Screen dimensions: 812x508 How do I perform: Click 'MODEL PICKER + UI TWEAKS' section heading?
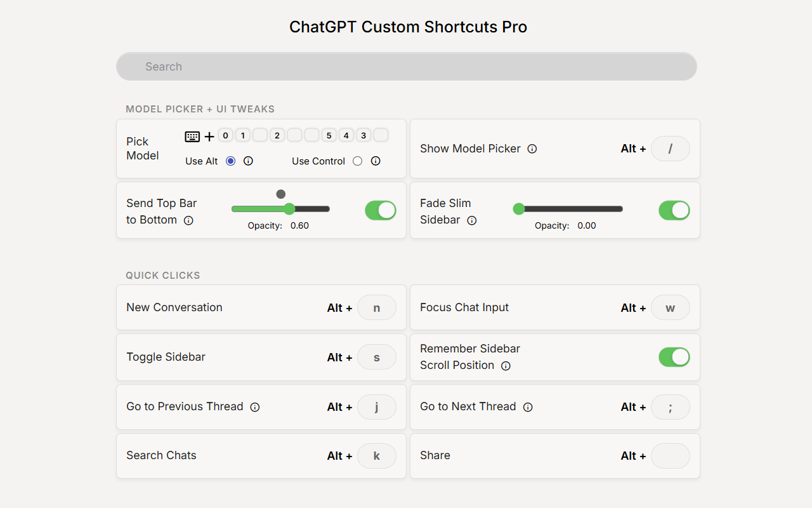point(200,109)
